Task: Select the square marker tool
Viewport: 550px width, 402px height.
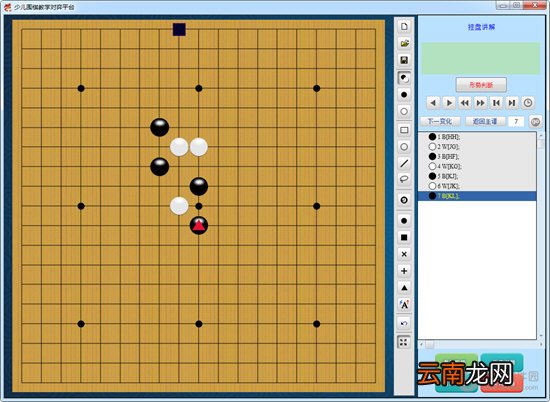Action: coord(404,237)
